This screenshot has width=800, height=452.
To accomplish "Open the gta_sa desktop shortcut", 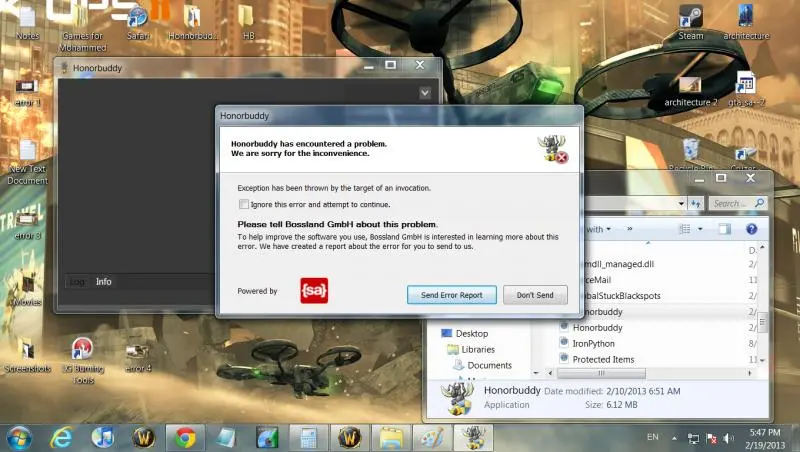I will tap(746, 91).
